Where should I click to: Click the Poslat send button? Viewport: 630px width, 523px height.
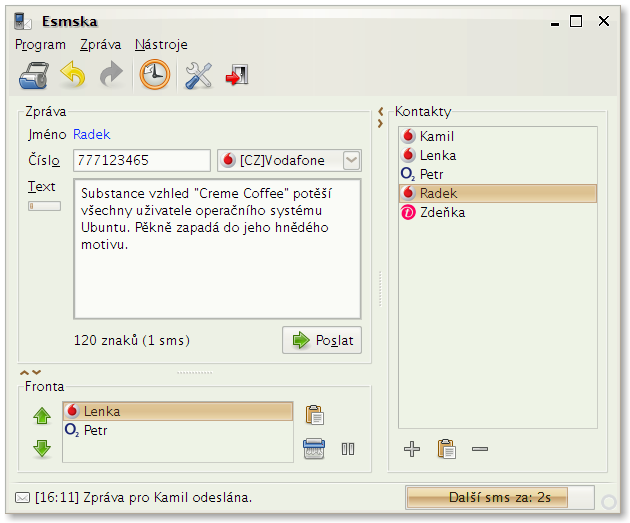click(x=322, y=340)
